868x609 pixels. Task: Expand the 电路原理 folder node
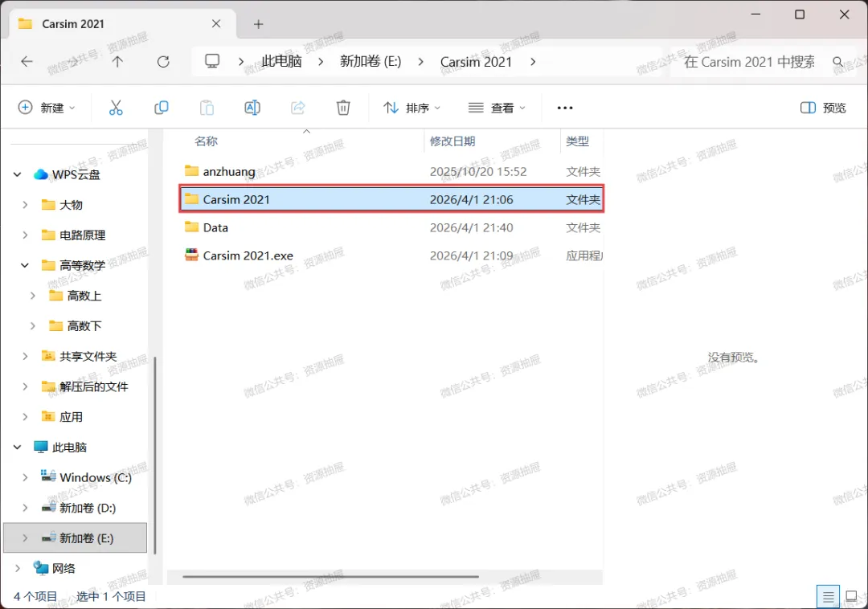pos(25,235)
